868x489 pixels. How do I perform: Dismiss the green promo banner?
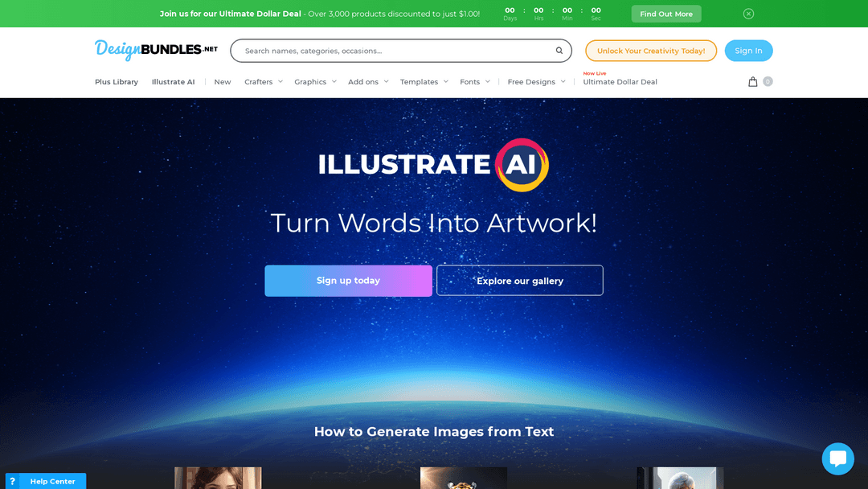click(x=748, y=14)
